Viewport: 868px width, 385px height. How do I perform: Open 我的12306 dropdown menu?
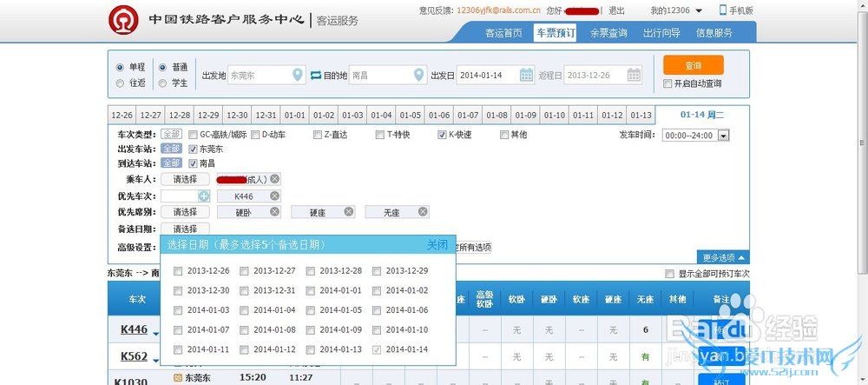point(676,10)
